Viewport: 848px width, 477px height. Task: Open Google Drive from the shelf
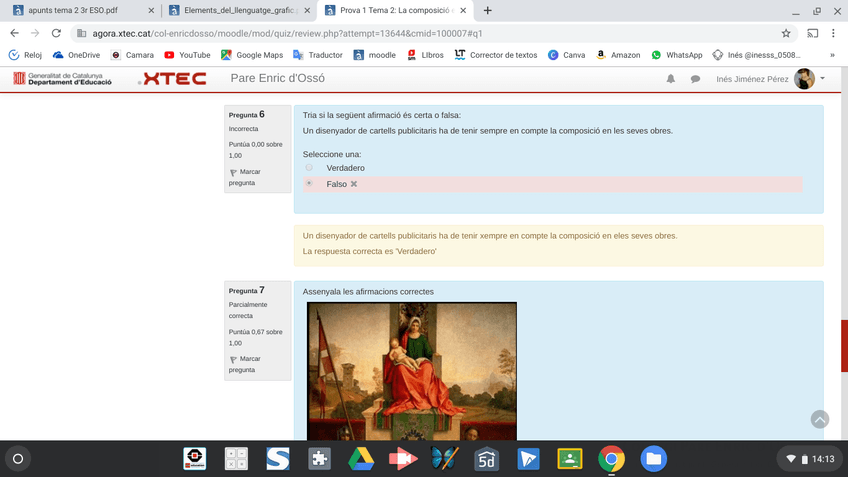click(361, 459)
